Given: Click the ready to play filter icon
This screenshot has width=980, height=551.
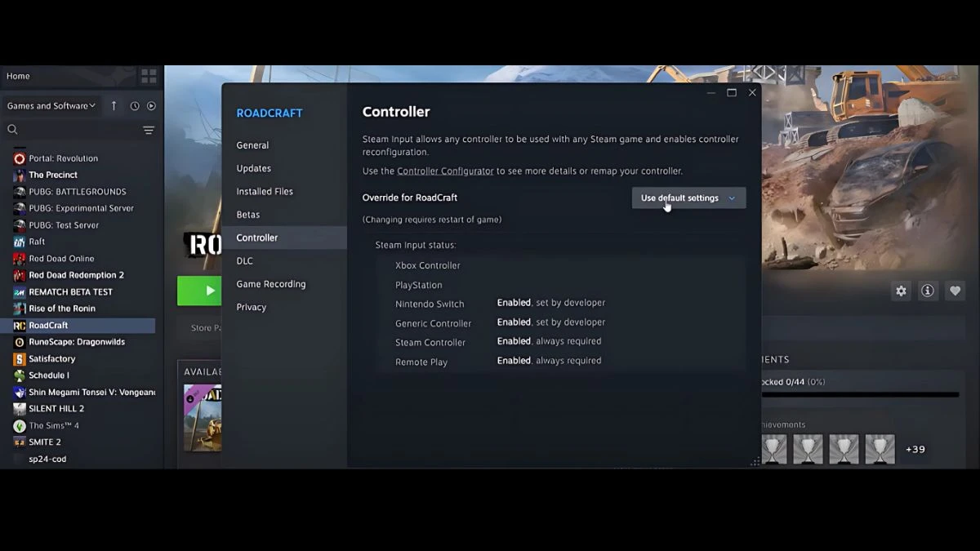Looking at the screenshot, I should [x=151, y=106].
